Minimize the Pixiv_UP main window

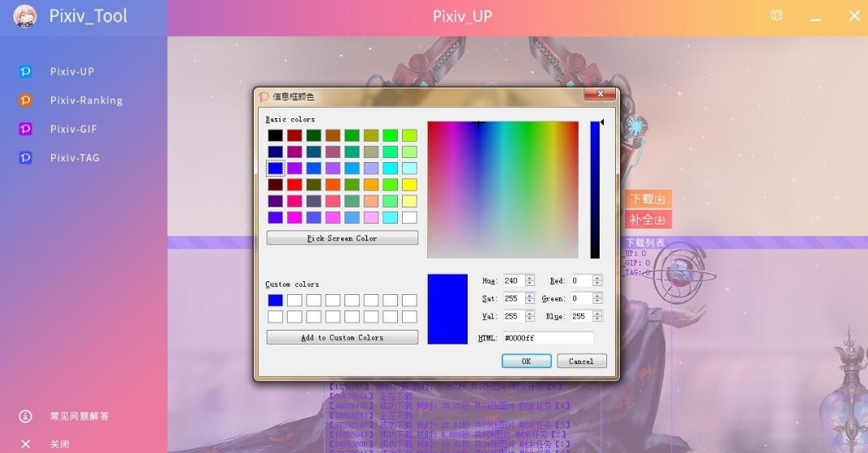click(x=815, y=19)
